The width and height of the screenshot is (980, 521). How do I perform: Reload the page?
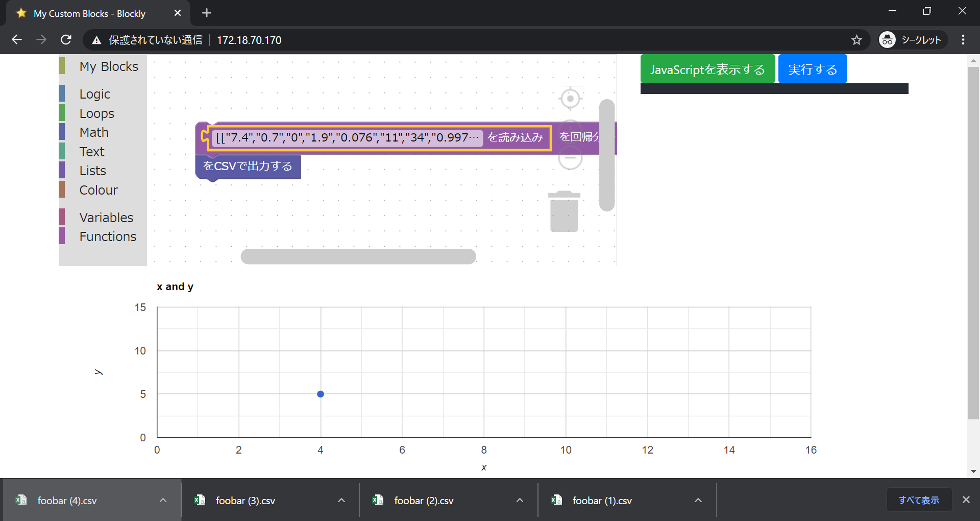66,40
